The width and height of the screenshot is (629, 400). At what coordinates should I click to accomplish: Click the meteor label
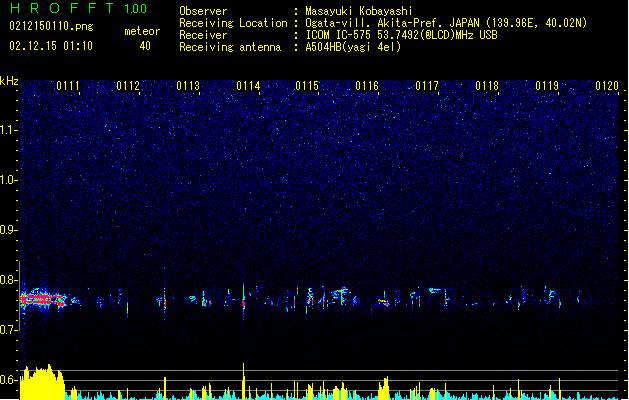click(x=142, y=31)
